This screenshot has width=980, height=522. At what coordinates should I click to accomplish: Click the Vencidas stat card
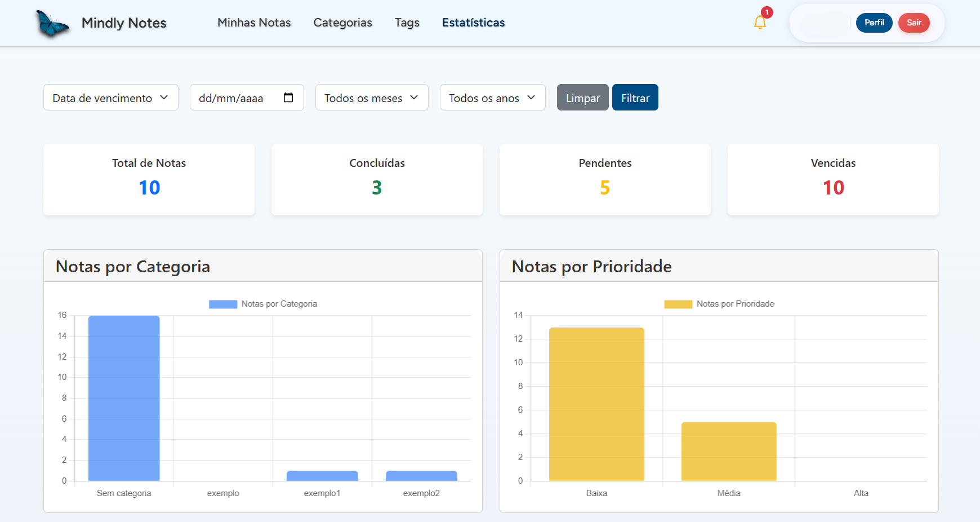click(833, 180)
